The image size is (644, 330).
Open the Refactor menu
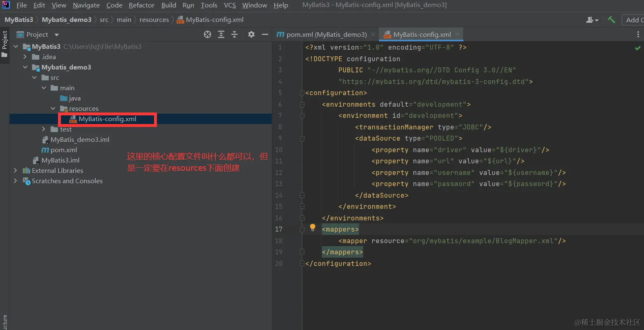coord(142,5)
